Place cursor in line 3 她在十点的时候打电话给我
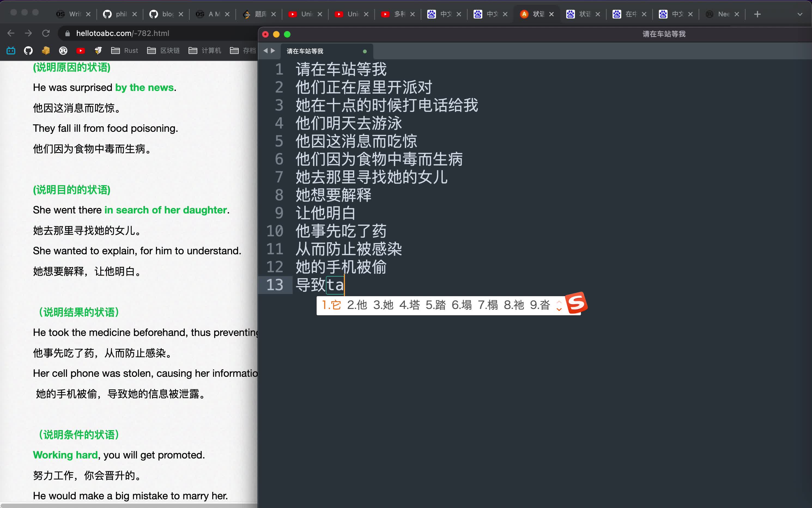 (387, 105)
